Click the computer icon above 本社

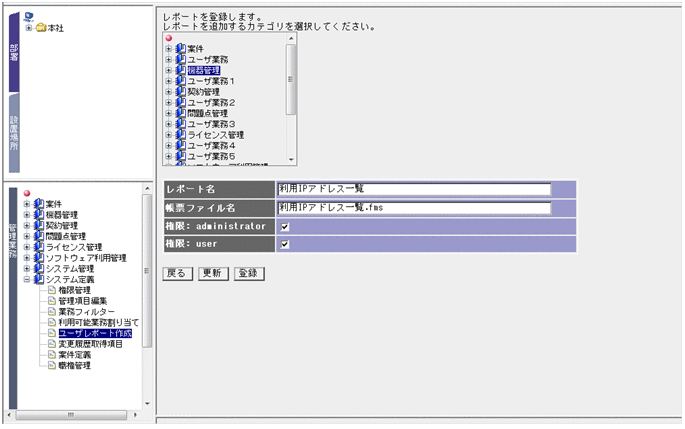(29, 17)
